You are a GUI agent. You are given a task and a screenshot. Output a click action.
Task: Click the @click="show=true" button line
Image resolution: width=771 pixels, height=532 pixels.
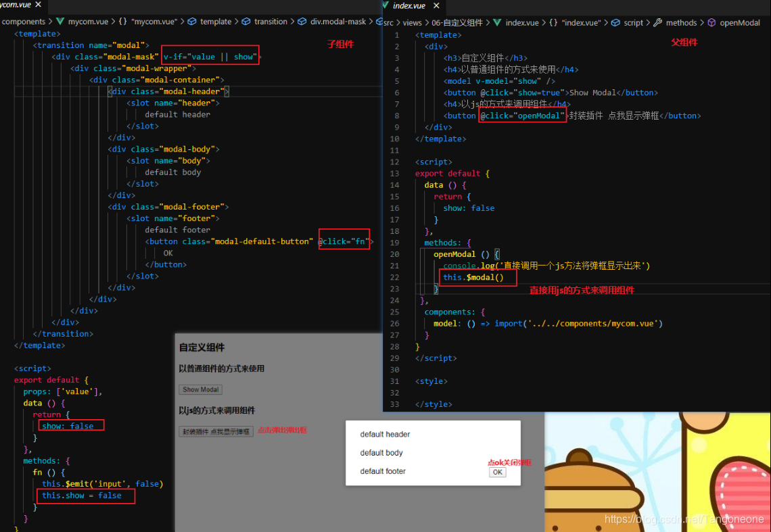tap(551, 93)
